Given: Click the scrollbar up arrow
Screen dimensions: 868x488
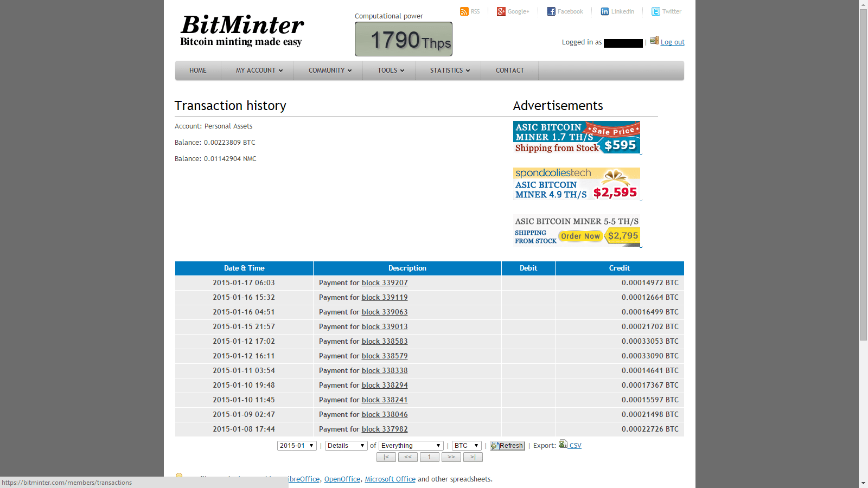Looking at the screenshot, I should click(x=863, y=4).
